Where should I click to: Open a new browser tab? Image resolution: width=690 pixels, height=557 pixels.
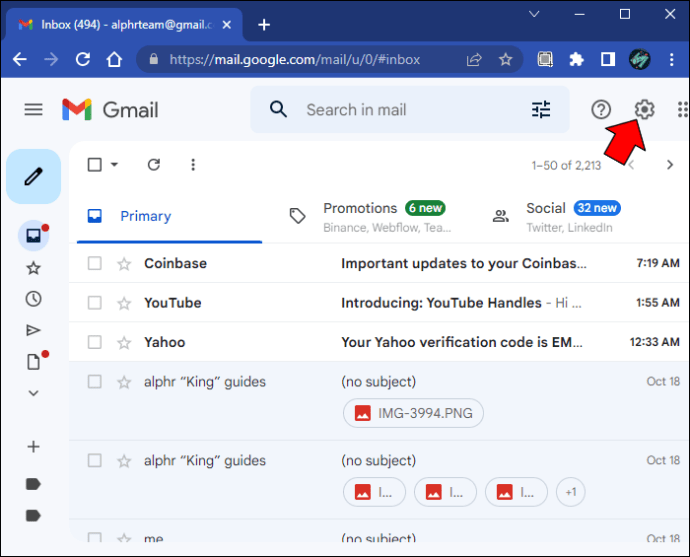pyautogui.click(x=264, y=25)
